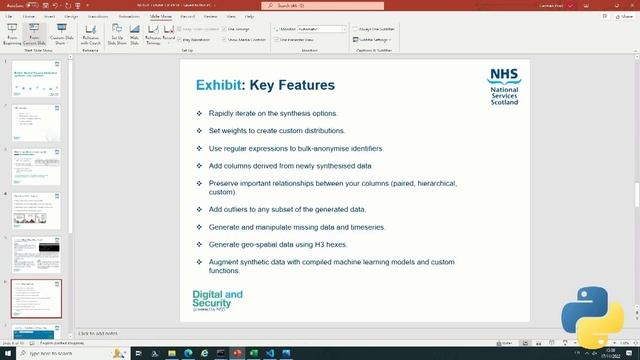This screenshot has height=360, width=640.
Task: Switch to Normal view from status bar
Action: [525, 343]
